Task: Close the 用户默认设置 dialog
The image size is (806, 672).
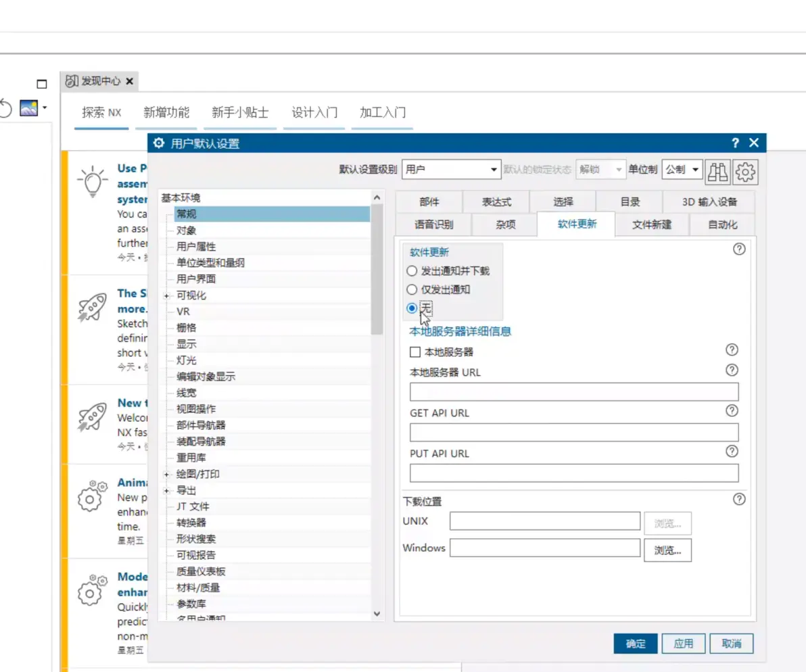Action: tap(753, 143)
